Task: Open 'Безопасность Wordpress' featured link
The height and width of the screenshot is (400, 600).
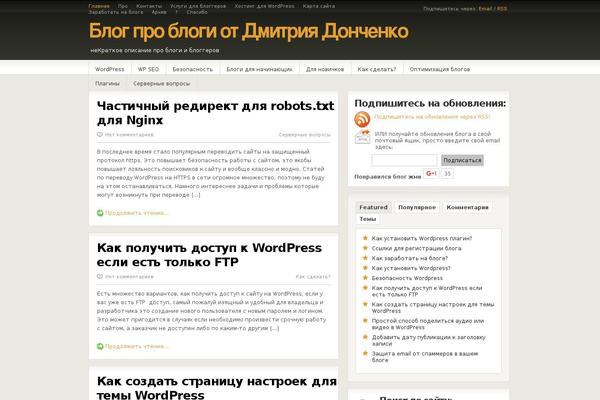Action: coord(407,278)
